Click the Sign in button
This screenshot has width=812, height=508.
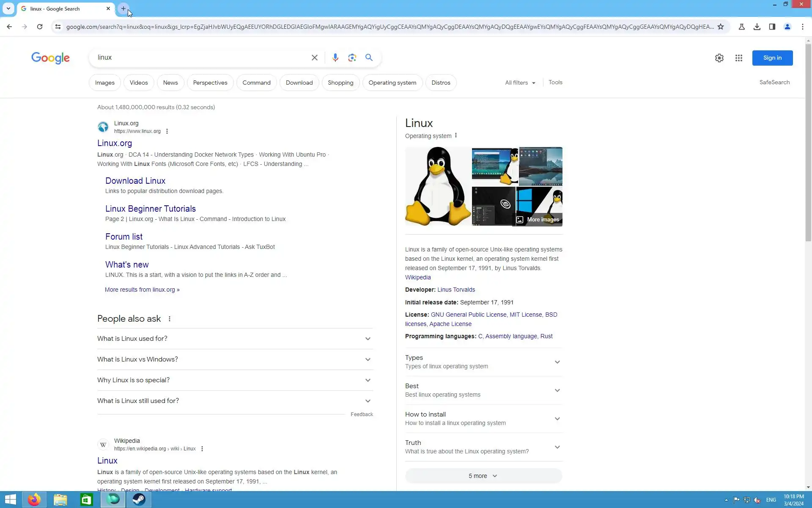pyautogui.click(x=772, y=58)
